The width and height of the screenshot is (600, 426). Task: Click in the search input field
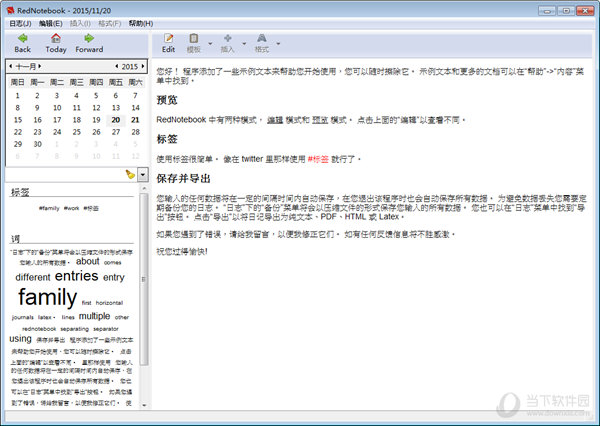[65, 175]
